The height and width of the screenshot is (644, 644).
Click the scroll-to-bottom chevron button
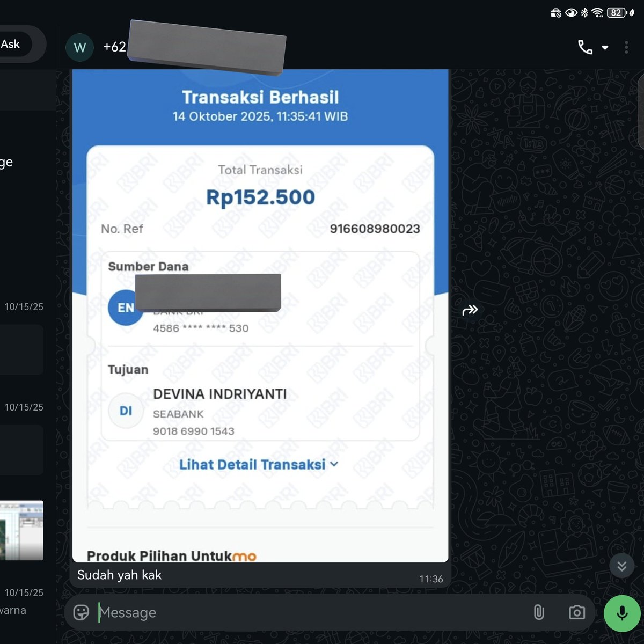pos(621,566)
